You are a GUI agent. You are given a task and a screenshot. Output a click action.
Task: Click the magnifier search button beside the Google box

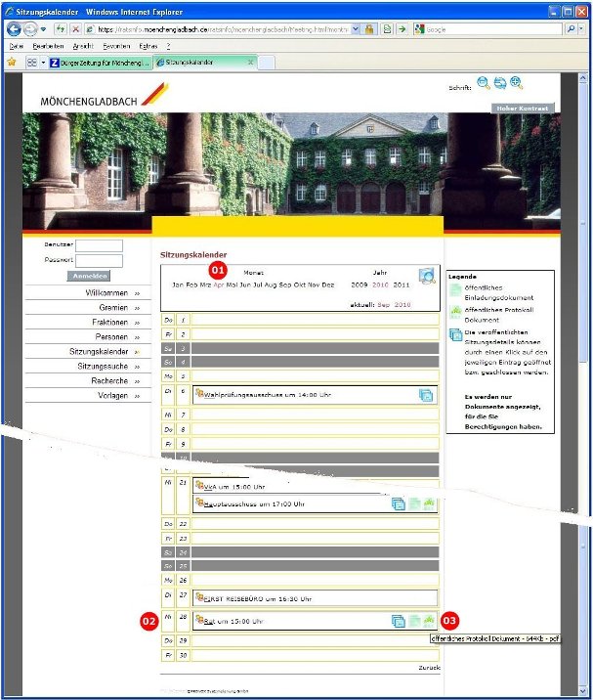(x=571, y=29)
